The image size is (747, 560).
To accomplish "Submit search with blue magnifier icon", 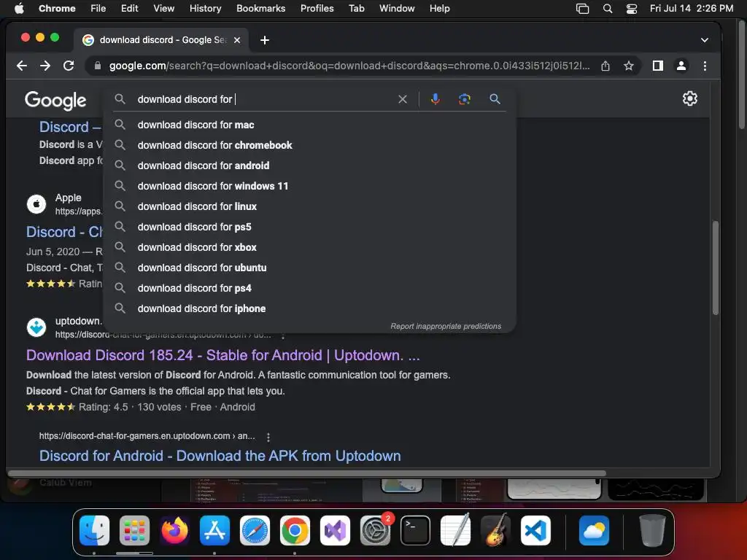I will coord(495,99).
